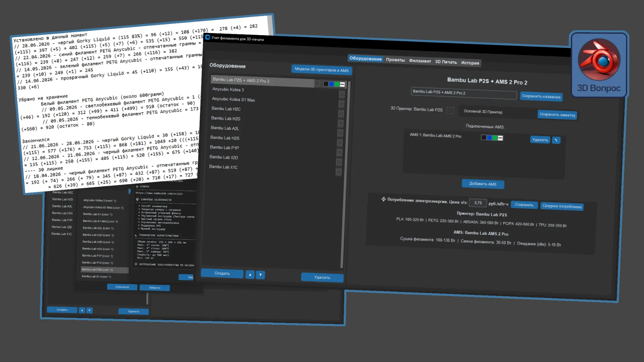
Task: Select Anycubic Kobra 3 in front window equipment list
Action: click(228, 89)
